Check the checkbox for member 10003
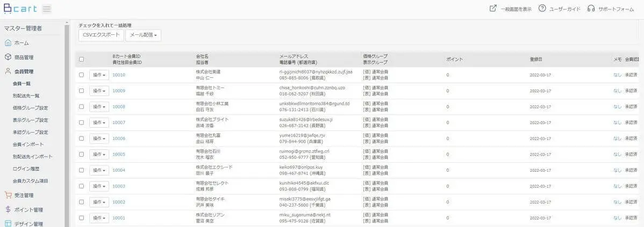Viewport: 644px width, 227px height. [81, 186]
